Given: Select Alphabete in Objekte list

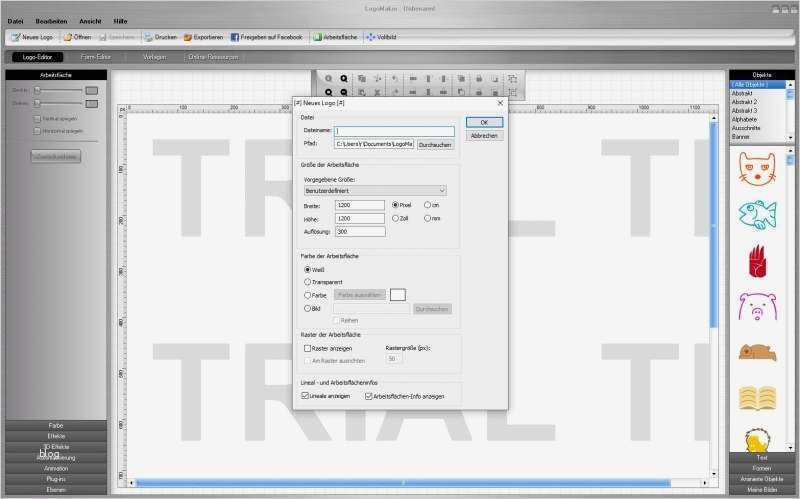Looking at the screenshot, I should [758, 119].
